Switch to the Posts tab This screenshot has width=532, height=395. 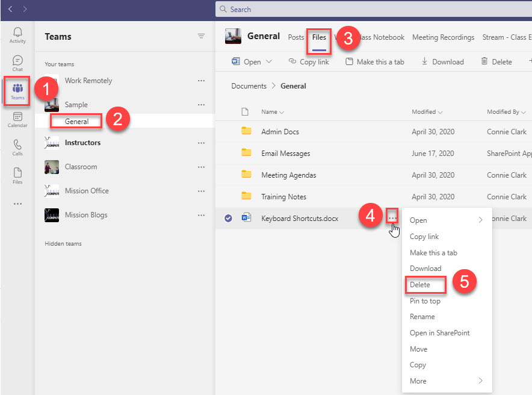pos(296,37)
